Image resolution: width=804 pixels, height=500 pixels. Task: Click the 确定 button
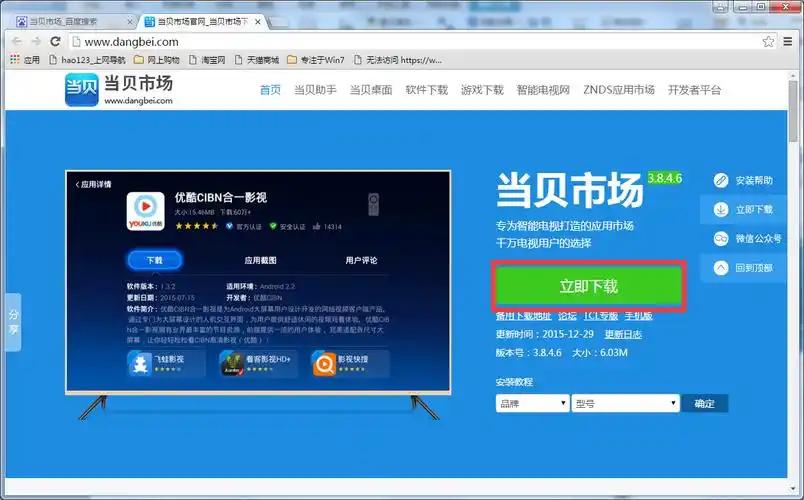(705, 404)
